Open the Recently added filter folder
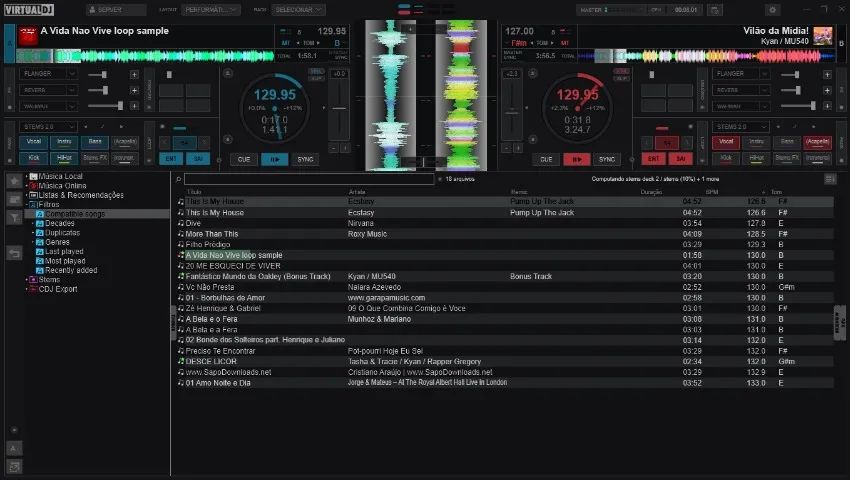The height and width of the screenshot is (480, 850). (70, 270)
